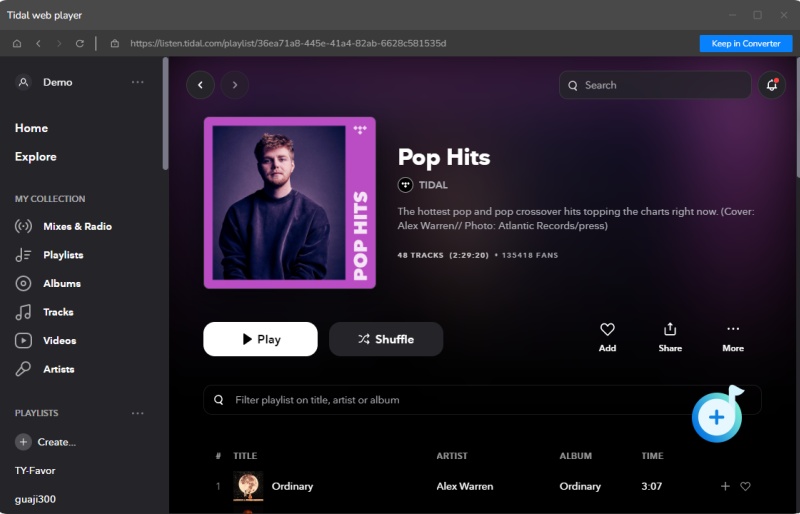Click the blue add-music floating button
Image resolution: width=800 pixels, height=514 pixels.
716,417
